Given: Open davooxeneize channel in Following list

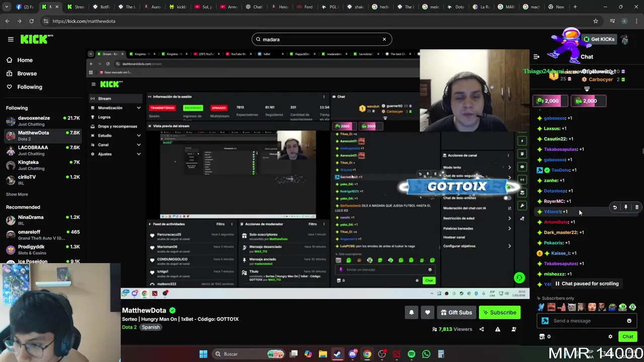Looking at the screenshot, I should 43,121.
